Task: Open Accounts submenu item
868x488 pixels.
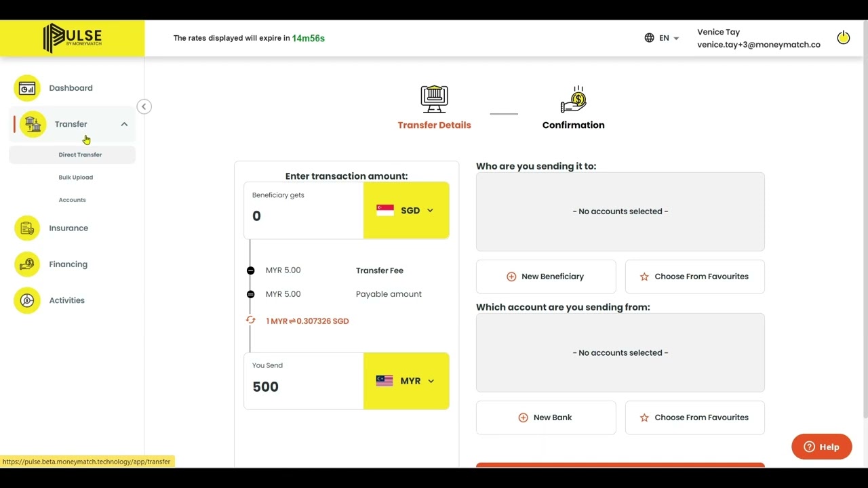Action: click(73, 200)
